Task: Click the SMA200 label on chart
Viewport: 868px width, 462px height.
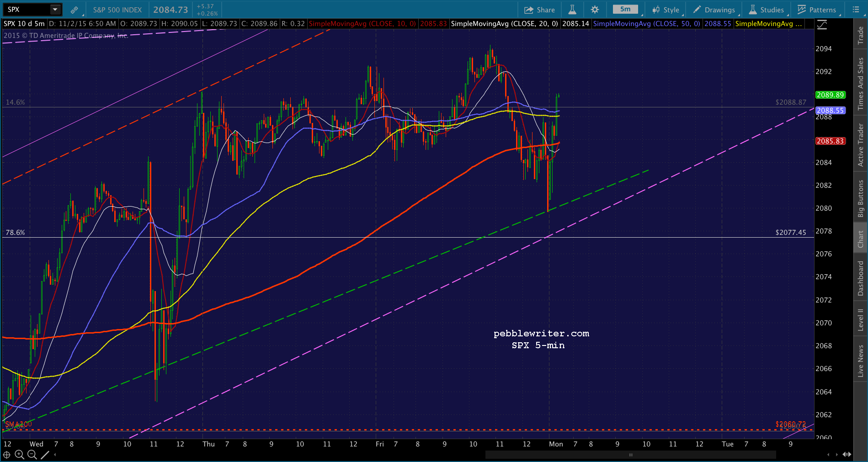Action: tap(18, 425)
